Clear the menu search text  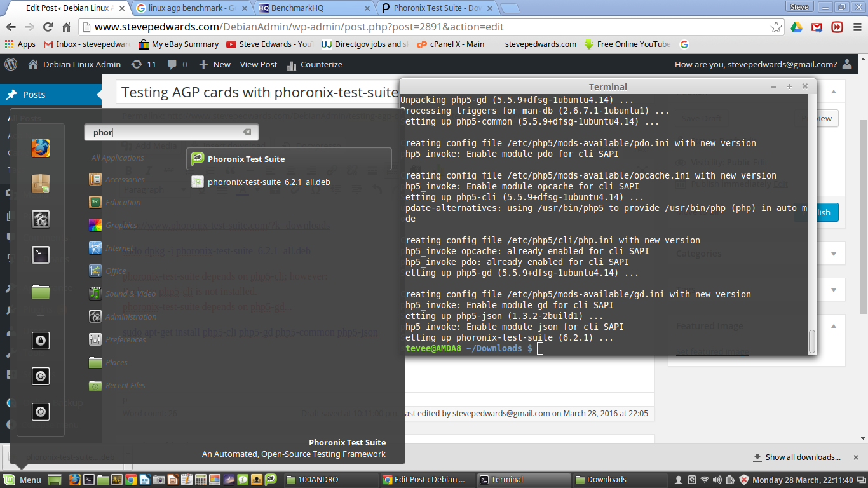tap(247, 132)
